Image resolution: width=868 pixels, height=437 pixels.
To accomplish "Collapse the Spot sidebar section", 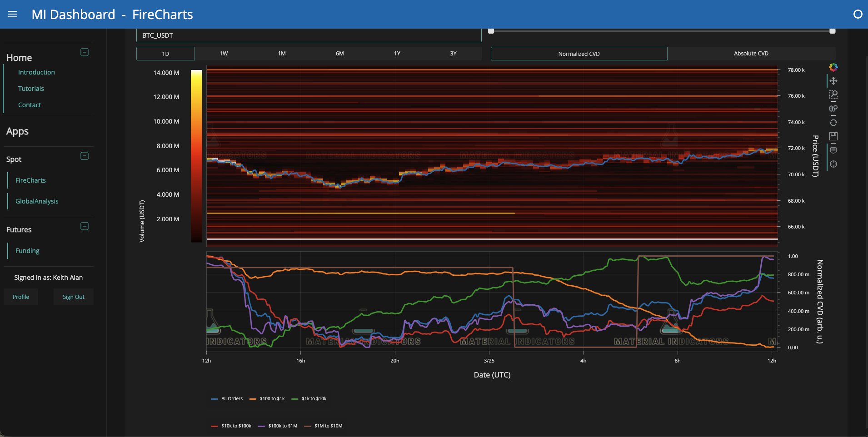I will pos(84,156).
